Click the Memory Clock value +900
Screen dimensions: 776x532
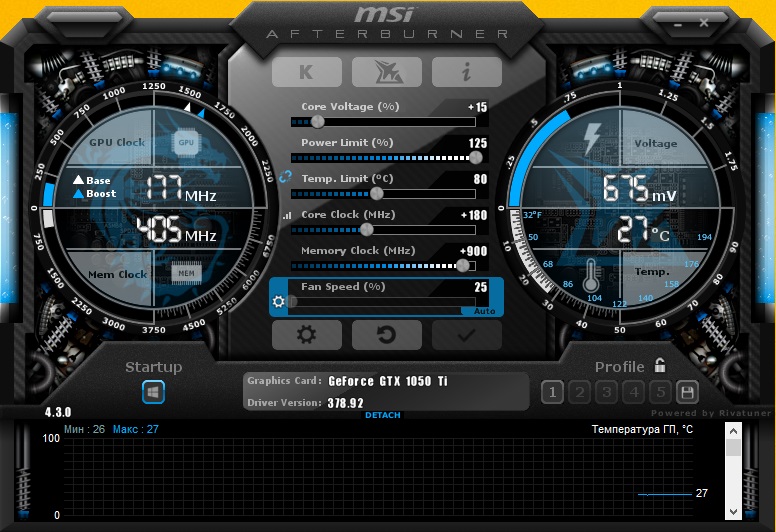(474, 251)
